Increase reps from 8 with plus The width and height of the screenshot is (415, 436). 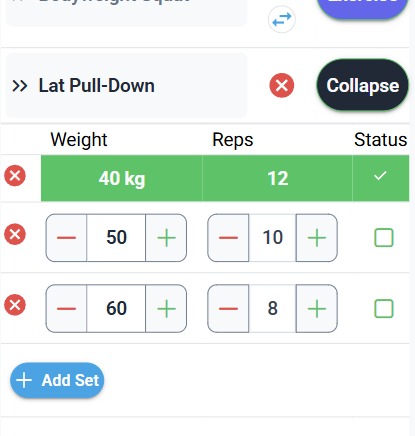317,308
